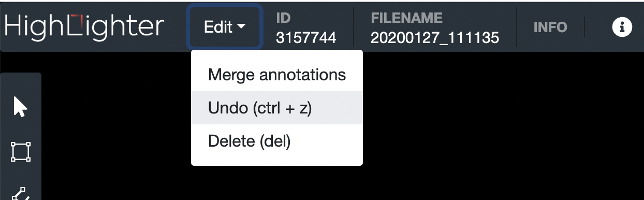Select the bounding box rectangle tool

click(21, 152)
